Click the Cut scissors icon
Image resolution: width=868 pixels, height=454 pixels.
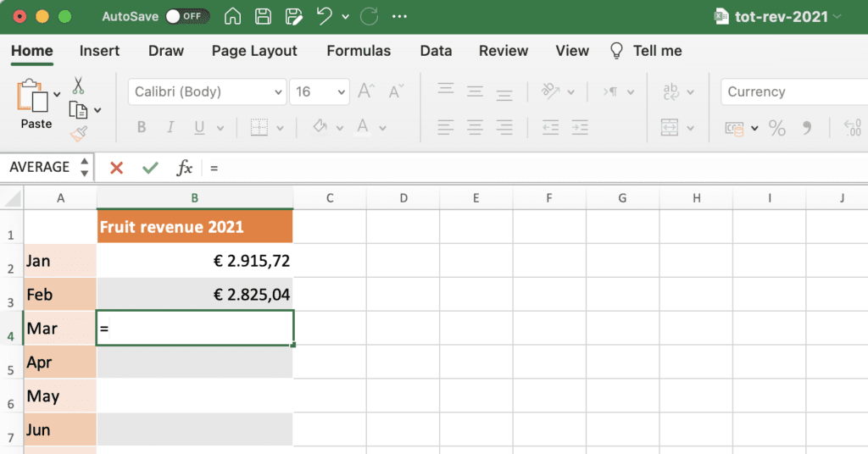pos(78,86)
